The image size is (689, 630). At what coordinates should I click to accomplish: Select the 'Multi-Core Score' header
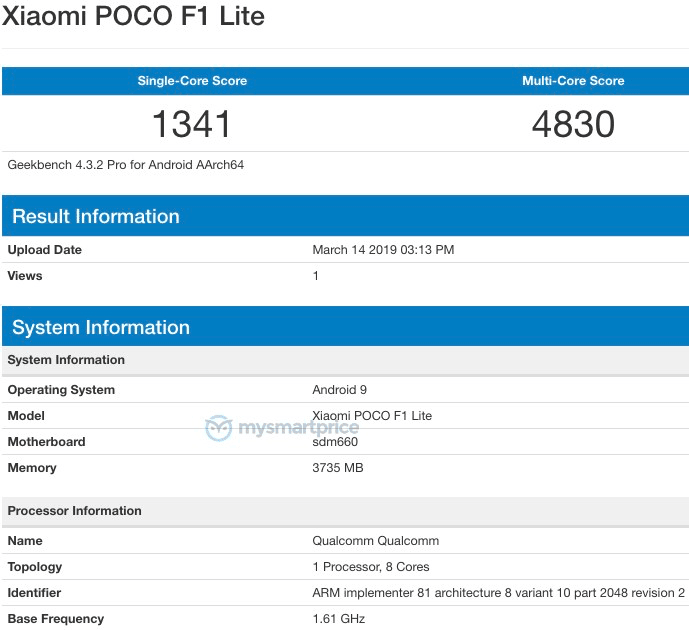pyautogui.click(x=573, y=81)
